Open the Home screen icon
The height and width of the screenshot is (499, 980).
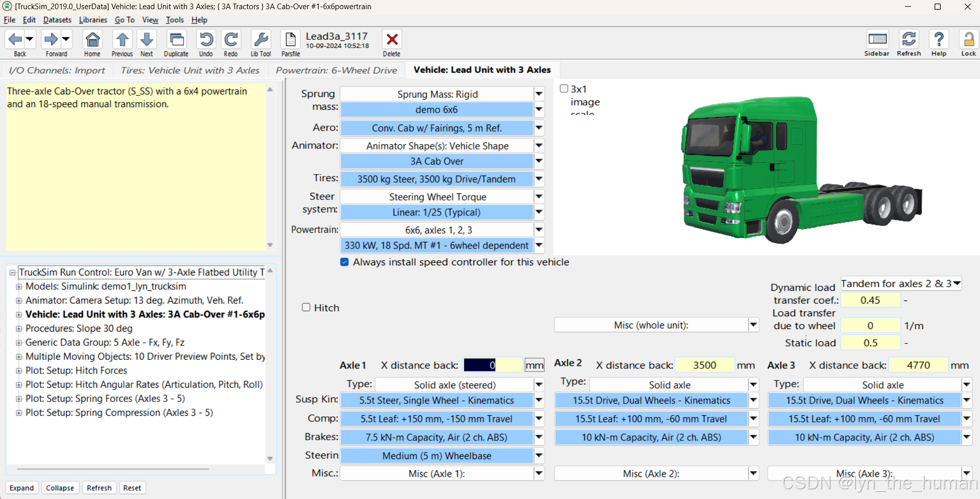pyautogui.click(x=92, y=39)
